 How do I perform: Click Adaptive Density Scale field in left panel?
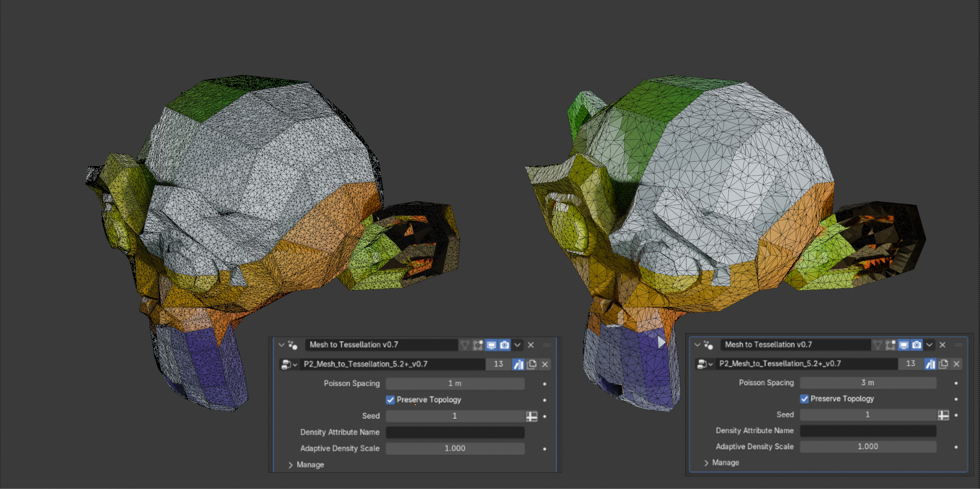pyautogui.click(x=455, y=448)
